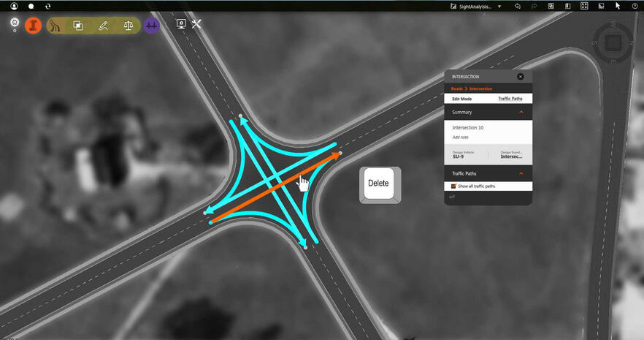644x340 pixels.
Task: Switch to the Edit Mode tab
Action: [461, 98]
